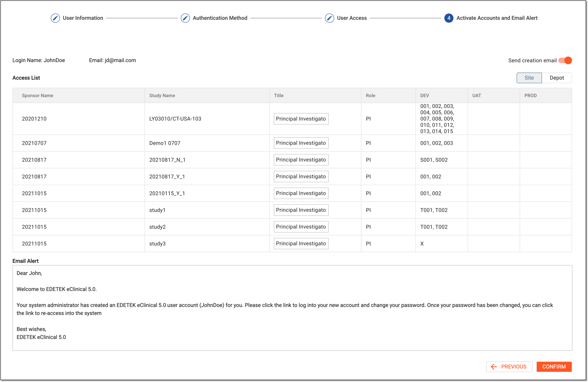Click the DEV column header
The width and height of the screenshot is (588, 382).
click(x=425, y=96)
